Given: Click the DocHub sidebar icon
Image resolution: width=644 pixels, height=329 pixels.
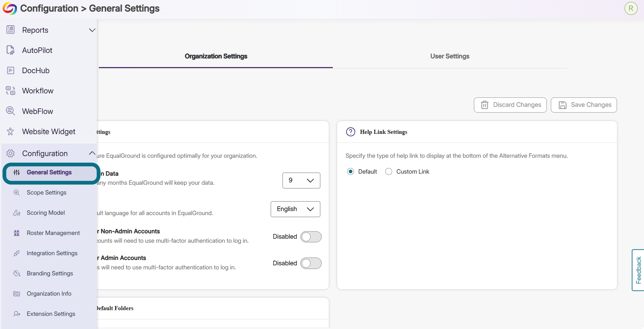Looking at the screenshot, I should 10,70.
